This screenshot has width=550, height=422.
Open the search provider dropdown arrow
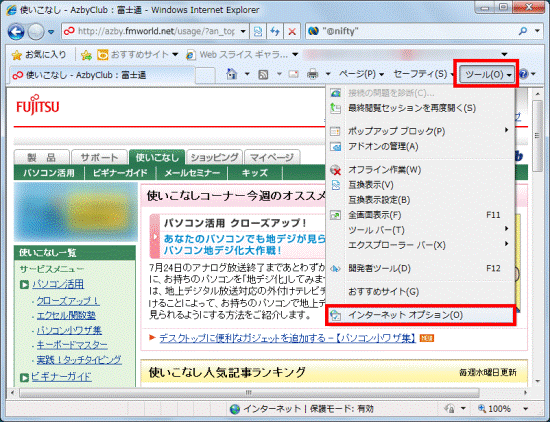tap(537, 31)
